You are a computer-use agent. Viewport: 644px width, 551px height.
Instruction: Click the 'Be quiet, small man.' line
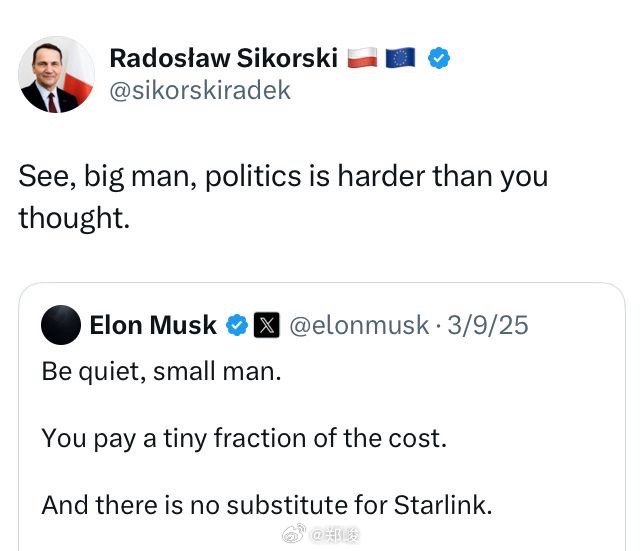[161, 372]
